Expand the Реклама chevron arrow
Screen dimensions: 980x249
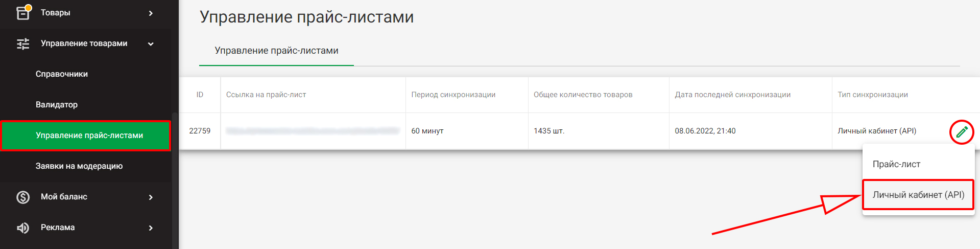[x=151, y=228]
